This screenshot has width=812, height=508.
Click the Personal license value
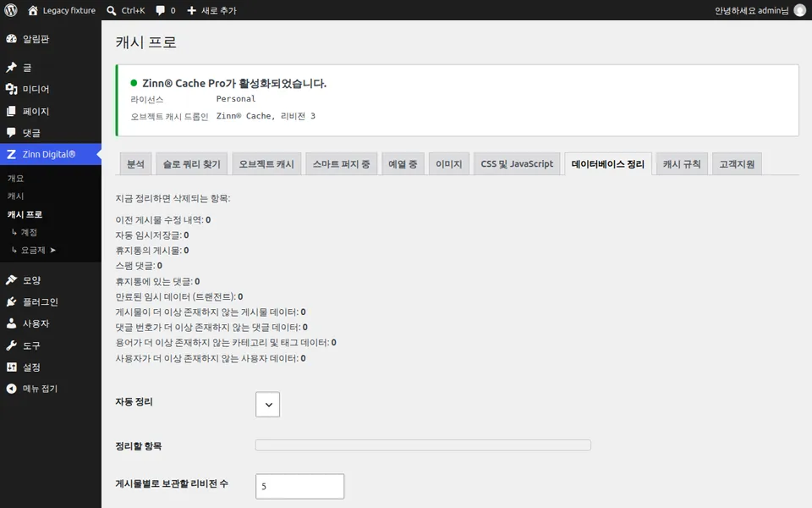tap(236, 98)
